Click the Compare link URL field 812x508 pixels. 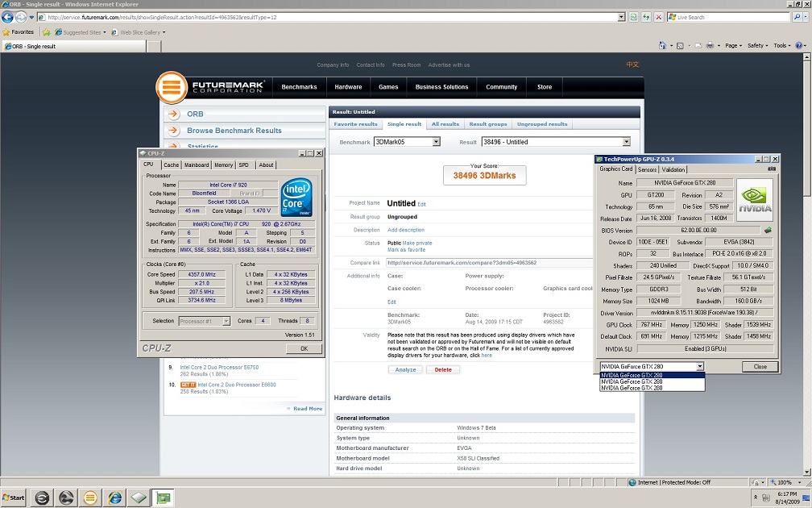pyautogui.click(x=489, y=263)
